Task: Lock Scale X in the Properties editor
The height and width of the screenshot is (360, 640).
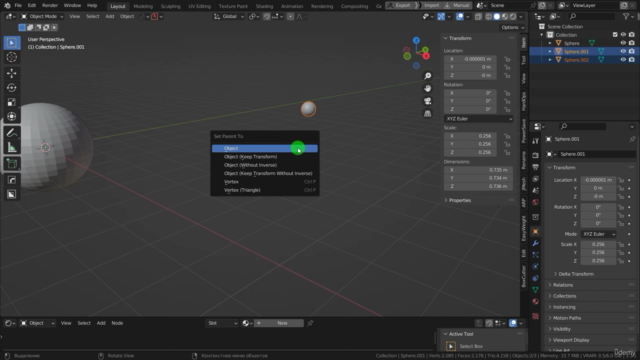Action: [x=620, y=244]
